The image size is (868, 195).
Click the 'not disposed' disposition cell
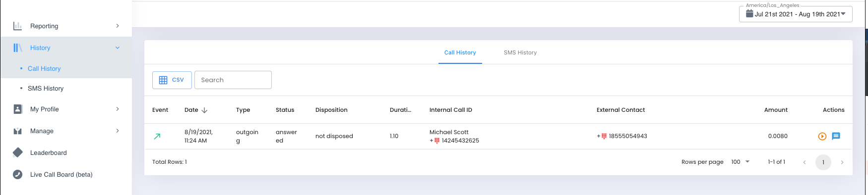click(x=334, y=136)
